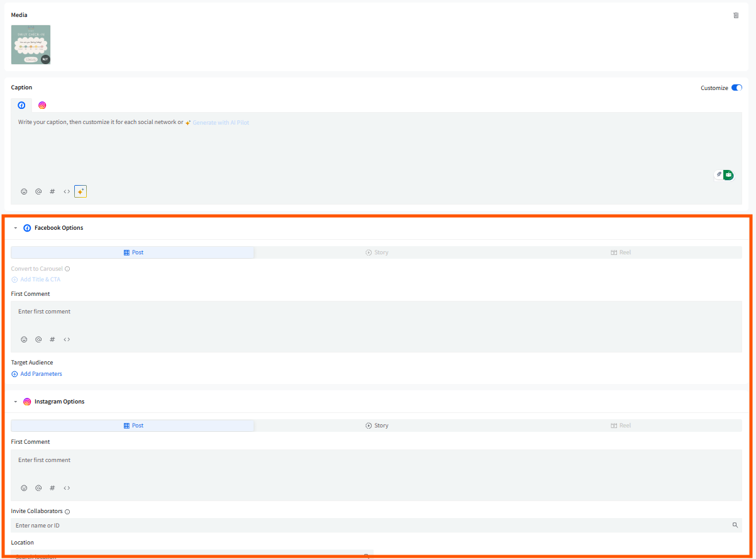This screenshot has width=756, height=559.
Task: Click the Instagram logo in Instagram Options header
Action: click(27, 402)
